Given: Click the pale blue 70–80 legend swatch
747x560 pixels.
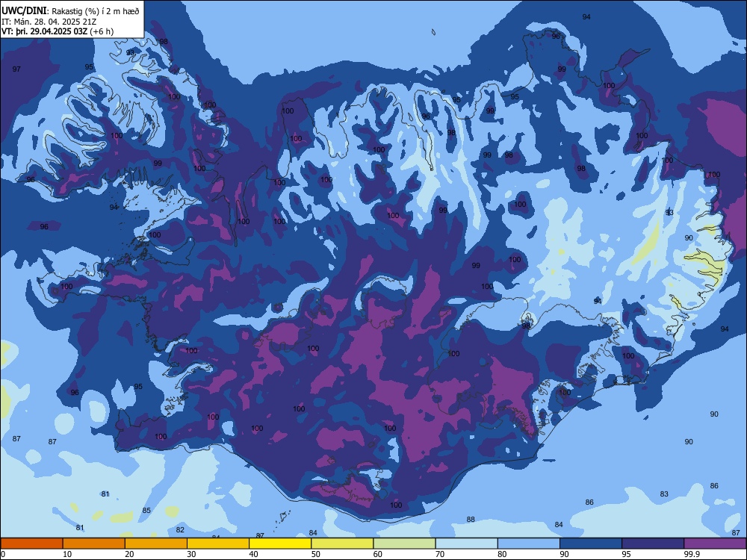Looking at the screenshot, I should point(466,543).
